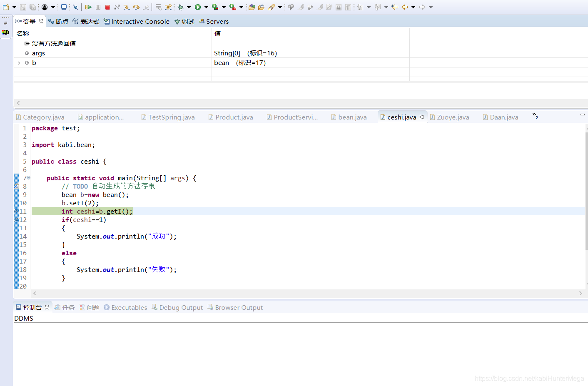Click the Step Over icon
This screenshot has width=588, height=386.
tap(136, 7)
